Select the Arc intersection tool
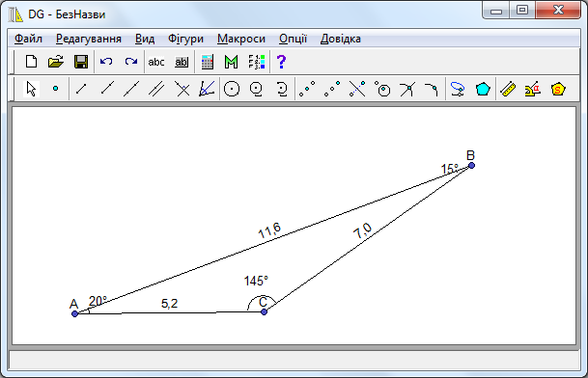 point(432,89)
